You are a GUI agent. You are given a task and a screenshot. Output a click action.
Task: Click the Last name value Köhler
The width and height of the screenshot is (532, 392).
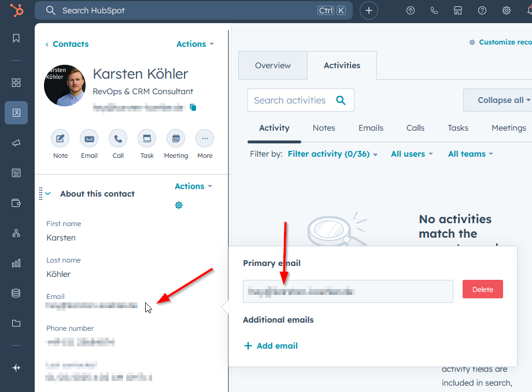pos(58,274)
